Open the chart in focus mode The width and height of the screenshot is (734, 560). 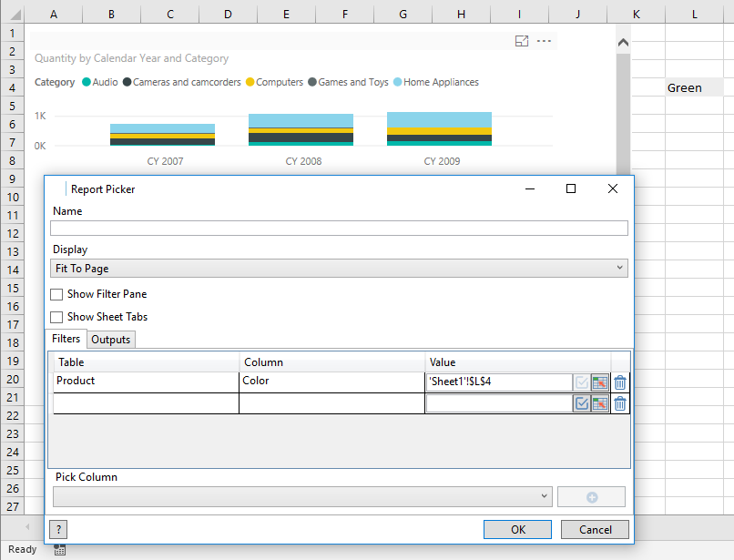pos(522,41)
